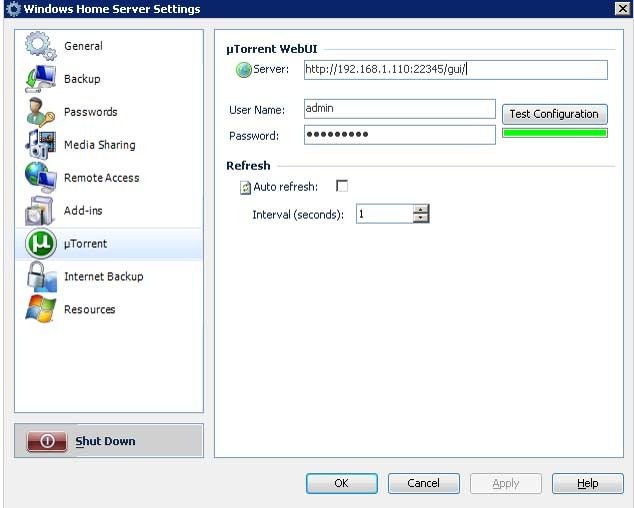Go to the Passwords section

tap(91, 112)
